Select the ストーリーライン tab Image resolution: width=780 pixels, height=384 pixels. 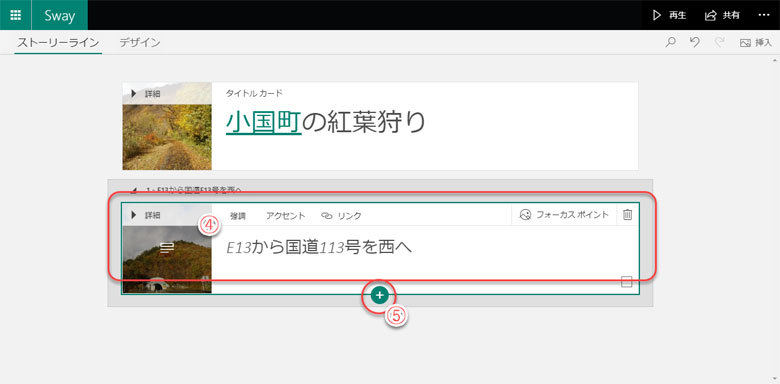tap(58, 43)
